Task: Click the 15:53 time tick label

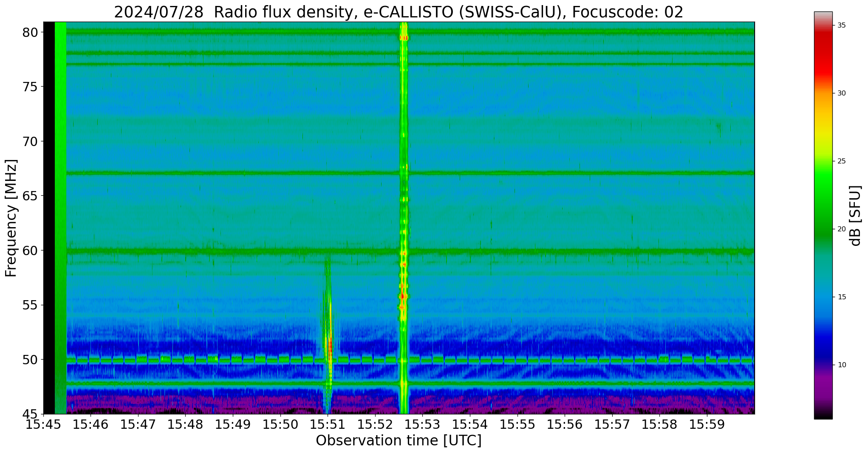Action: pos(423,424)
